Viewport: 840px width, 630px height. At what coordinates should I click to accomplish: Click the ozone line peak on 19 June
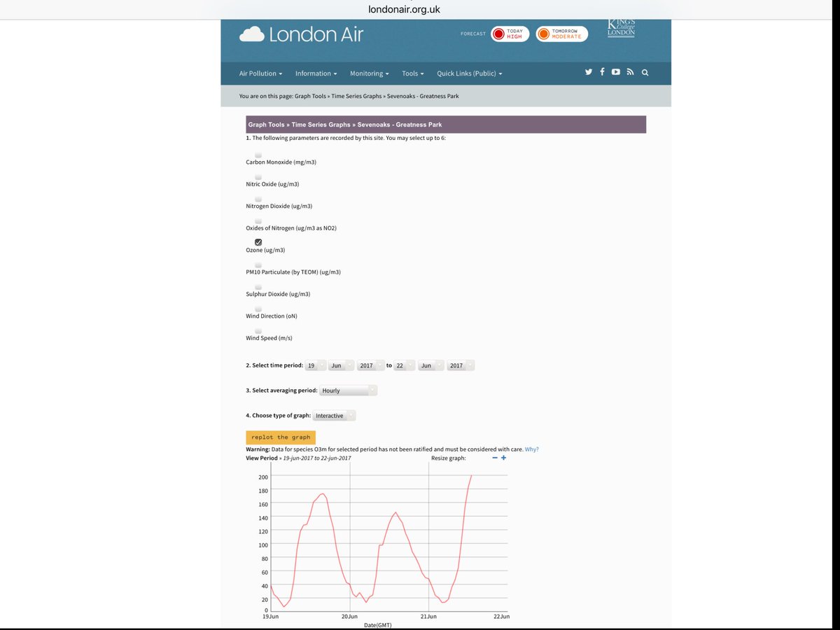pyautogui.click(x=323, y=494)
